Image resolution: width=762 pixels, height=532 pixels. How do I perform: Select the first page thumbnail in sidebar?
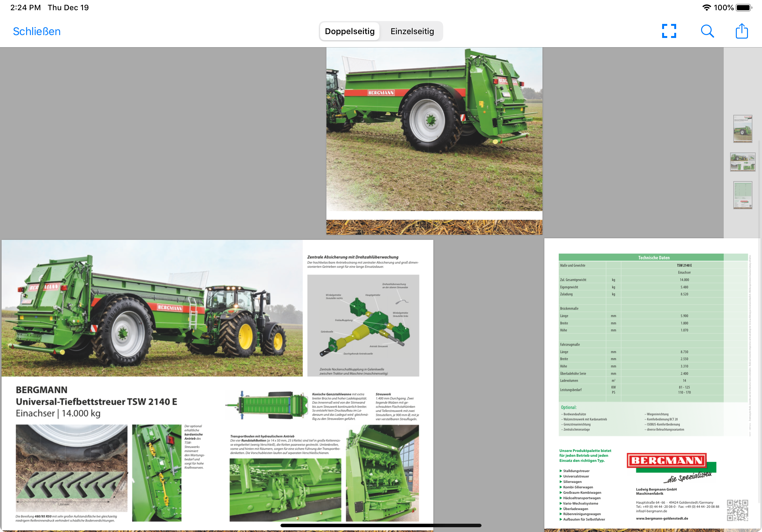(x=743, y=129)
